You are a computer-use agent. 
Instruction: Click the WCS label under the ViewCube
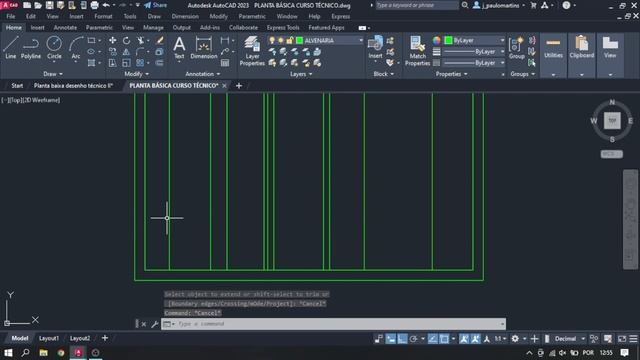point(611,154)
